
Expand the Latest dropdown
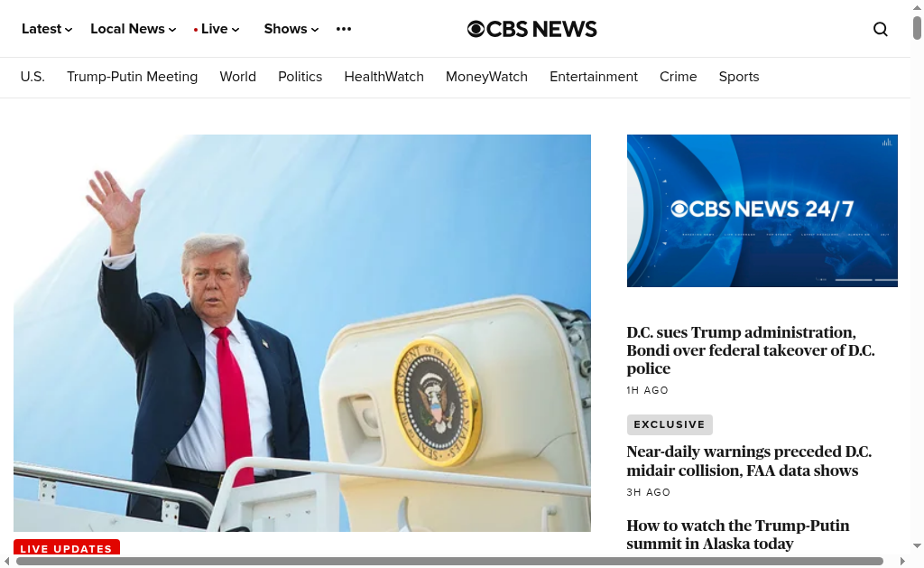click(x=47, y=29)
